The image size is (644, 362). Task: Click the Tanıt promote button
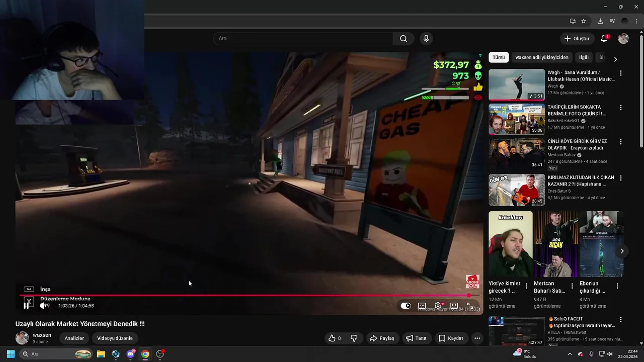coord(417,338)
